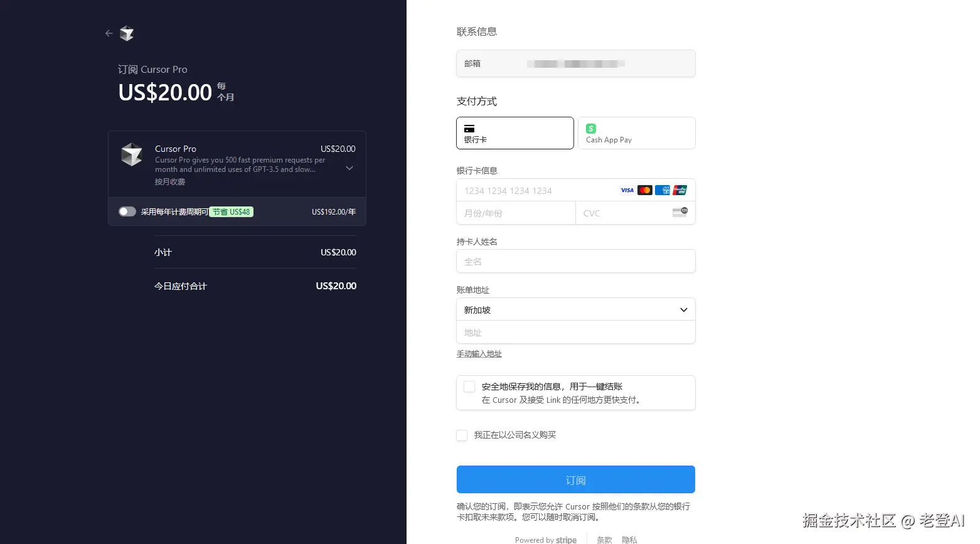The height and width of the screenshot is (544, 980).
Task: Focus the 月份/年份 expiry field
Action: [x=516, y=213]
